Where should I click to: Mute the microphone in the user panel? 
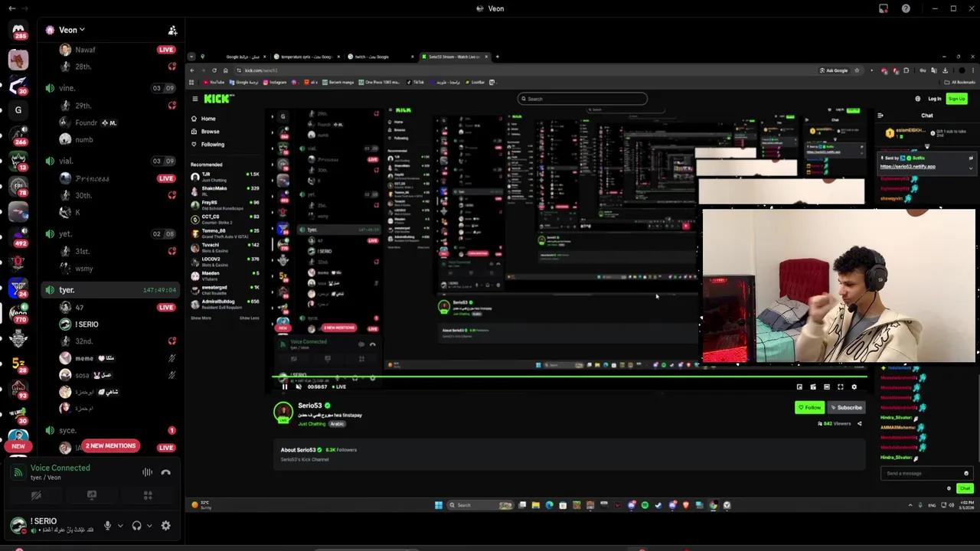(x=107, y=526)
